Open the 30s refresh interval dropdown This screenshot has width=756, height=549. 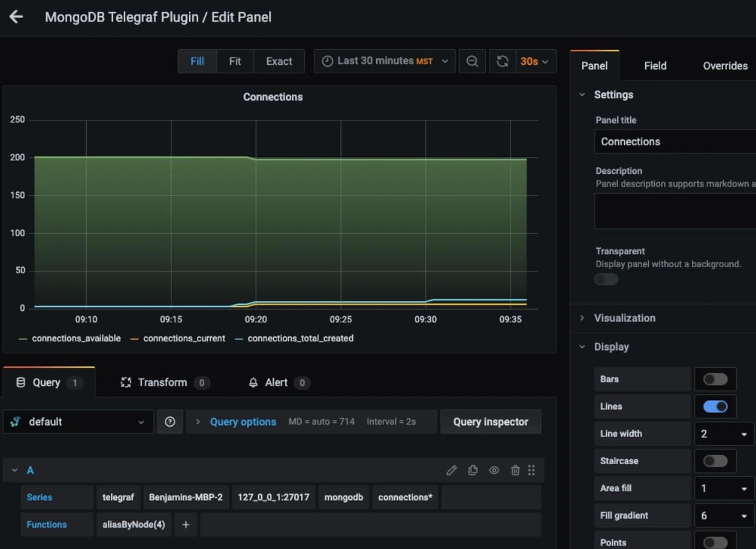[x=535, y=61]
